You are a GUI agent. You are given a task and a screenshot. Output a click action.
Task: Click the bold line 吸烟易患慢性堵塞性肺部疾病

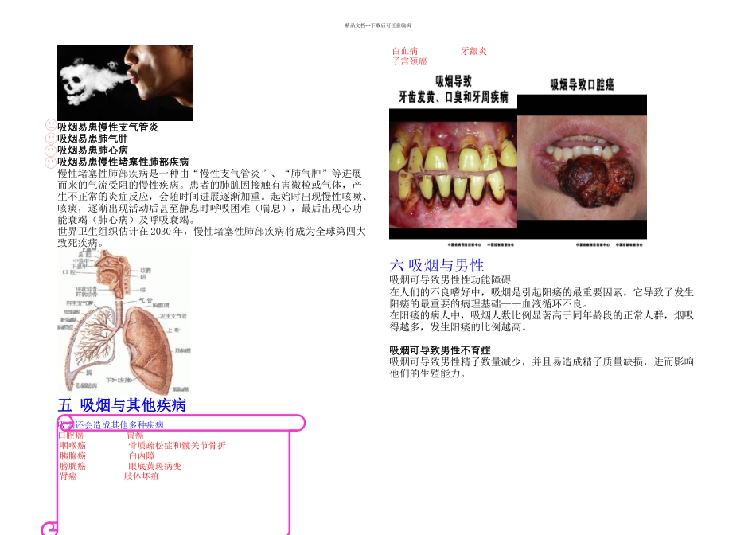point(123,162)
